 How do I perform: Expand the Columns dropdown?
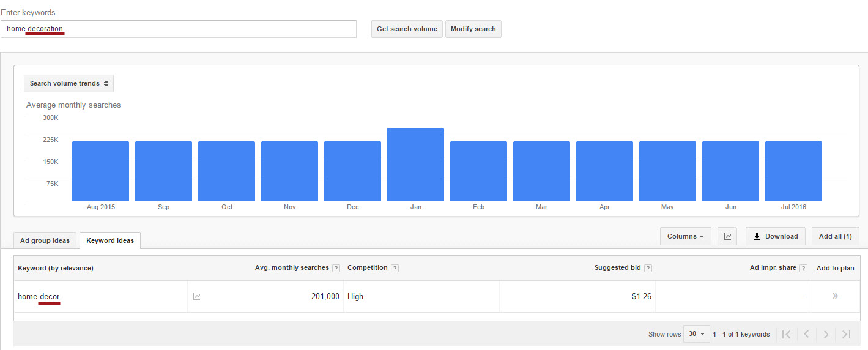click(685, 236)
